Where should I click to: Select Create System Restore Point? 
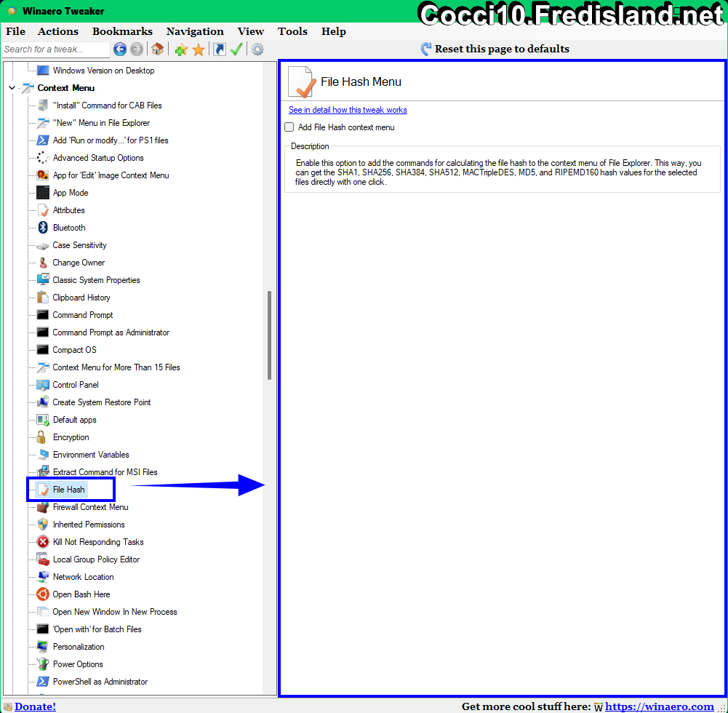pyautogui.click(x=102, y=402)
